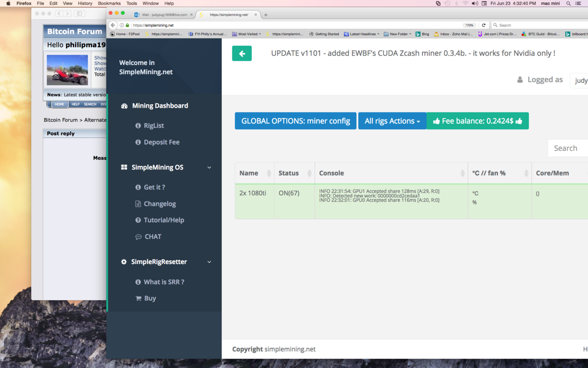Screen dimensions: 588x368
Task: Click the site information (i) icon in the URL bar
Action: (x=122, y=25)
